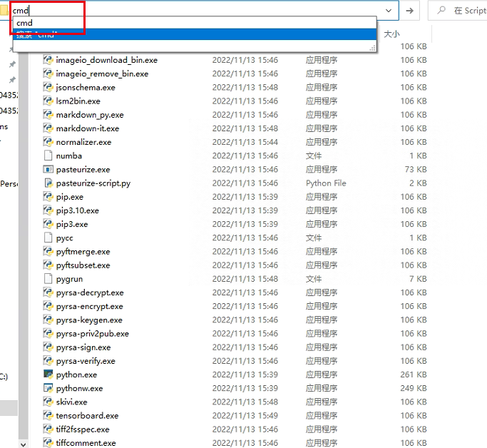Choose the highlighted search-for-cmd suggestion
487x448 pixels.
pyautogui.click(x=195, y=34)
